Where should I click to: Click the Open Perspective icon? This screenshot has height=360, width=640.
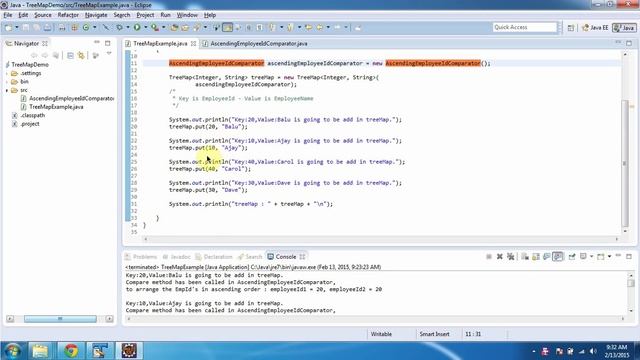571,27
